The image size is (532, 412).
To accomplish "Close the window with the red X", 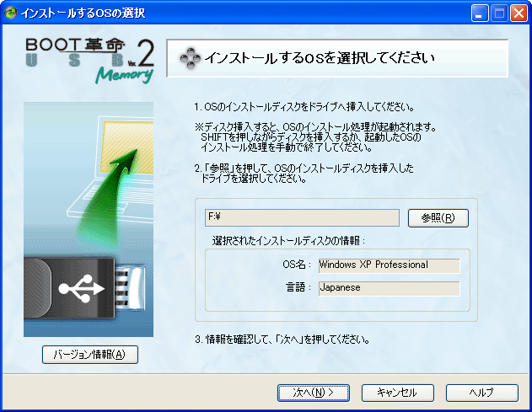I will pyautogui.click(x=519, y=12).
